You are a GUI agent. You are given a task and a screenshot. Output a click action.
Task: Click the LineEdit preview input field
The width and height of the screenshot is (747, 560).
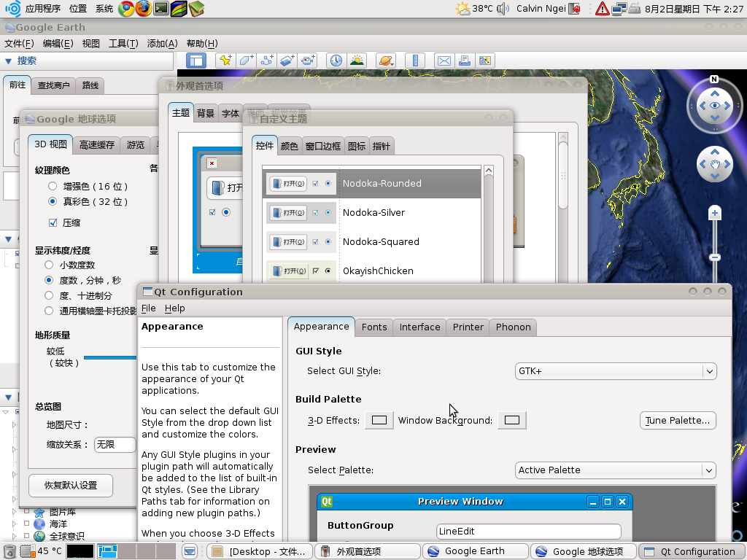coord(529,532)
